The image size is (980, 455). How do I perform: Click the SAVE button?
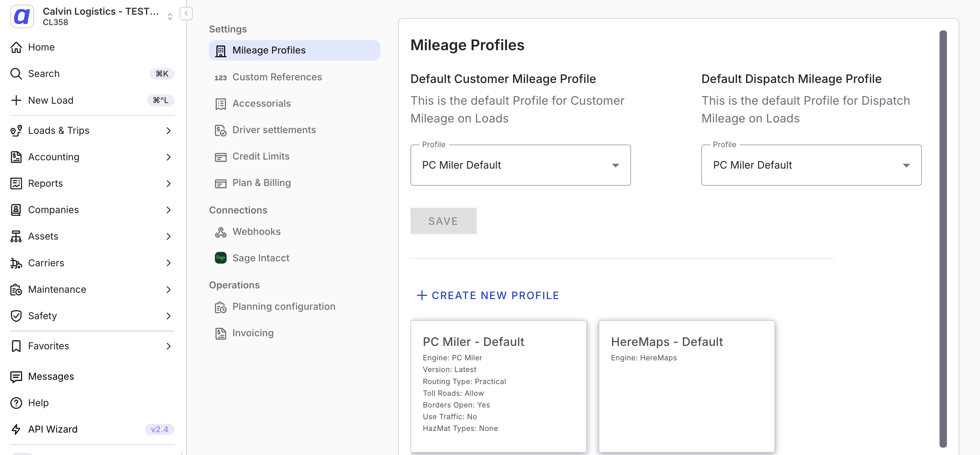(x=443, y=221)
